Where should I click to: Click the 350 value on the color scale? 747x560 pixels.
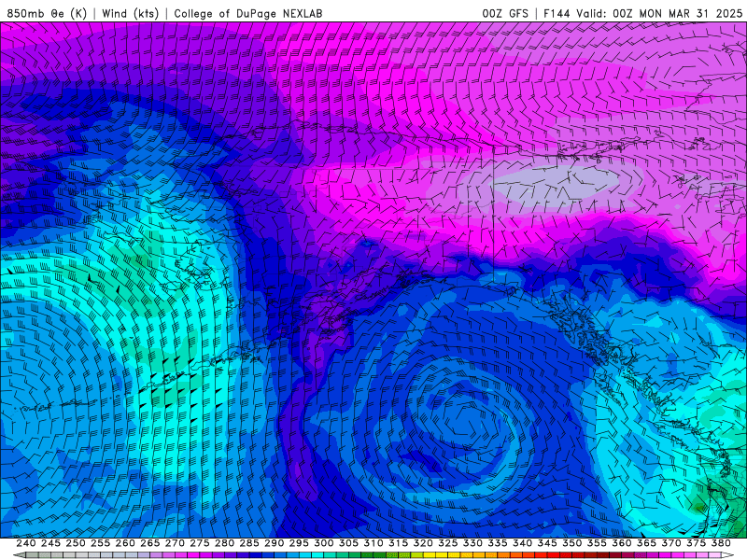[571, 543]
